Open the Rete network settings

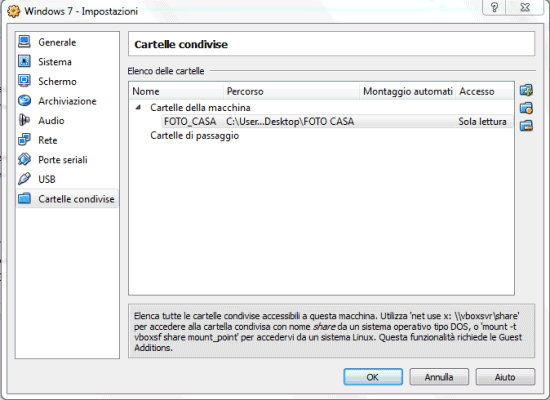click(x=48, y=140)
